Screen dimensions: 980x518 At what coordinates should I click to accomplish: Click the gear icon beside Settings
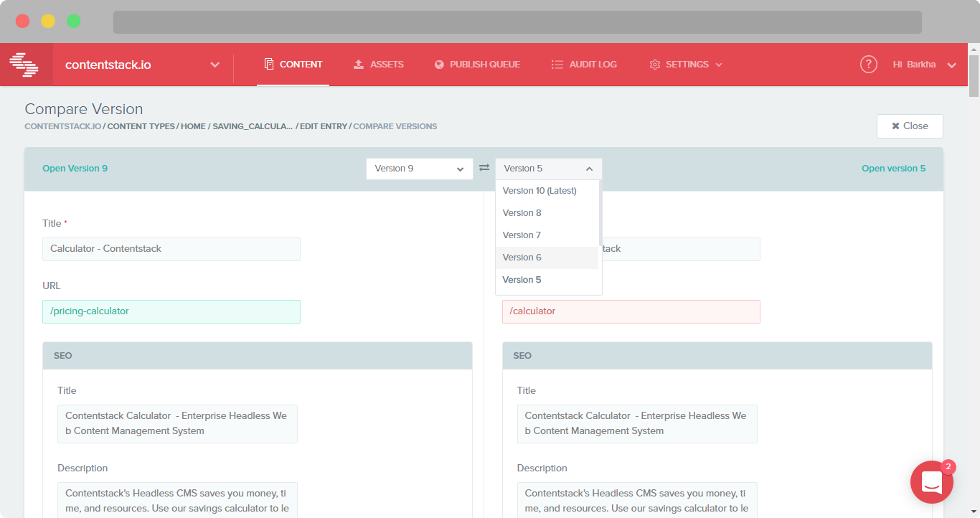[654, 65]
